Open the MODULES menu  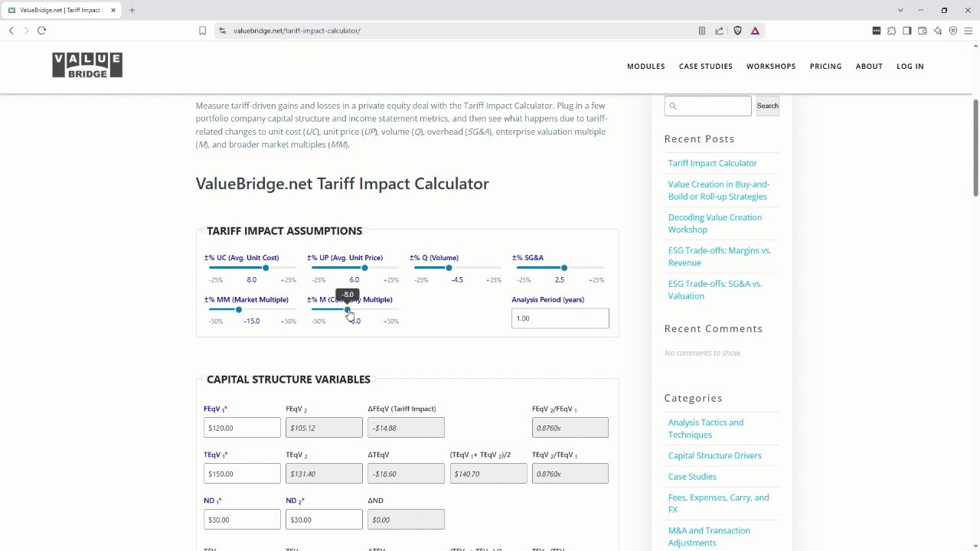[x=646, y=67]
